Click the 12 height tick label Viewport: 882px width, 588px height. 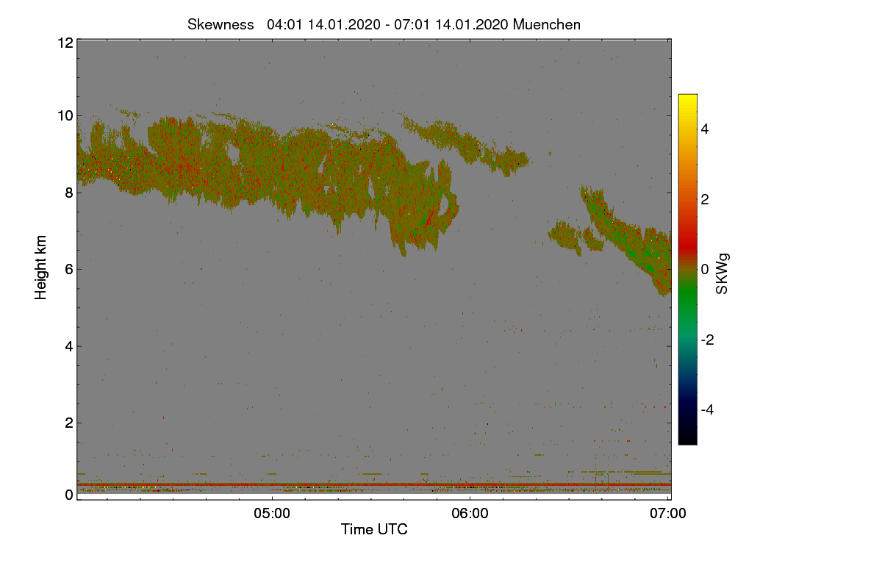tap(65, 43)
